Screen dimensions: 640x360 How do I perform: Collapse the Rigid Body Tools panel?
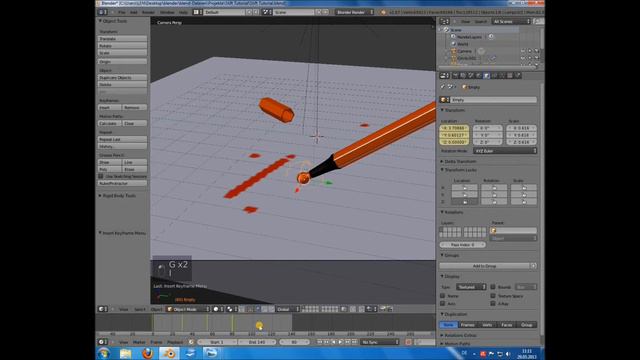click(x=118, y=196)
